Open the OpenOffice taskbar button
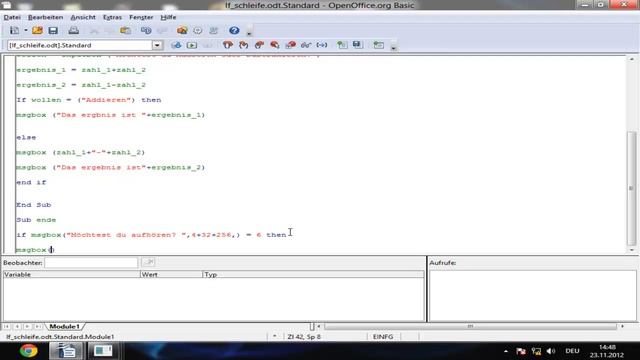Viewport: 640px width, 360px height. coord(67,351)
